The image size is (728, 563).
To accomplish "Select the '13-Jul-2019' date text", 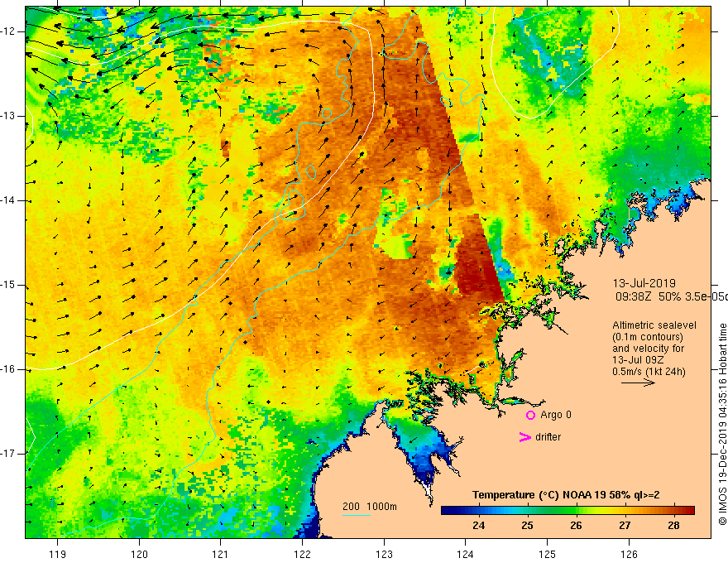I will pyautogui.click(x=644, y=283).
